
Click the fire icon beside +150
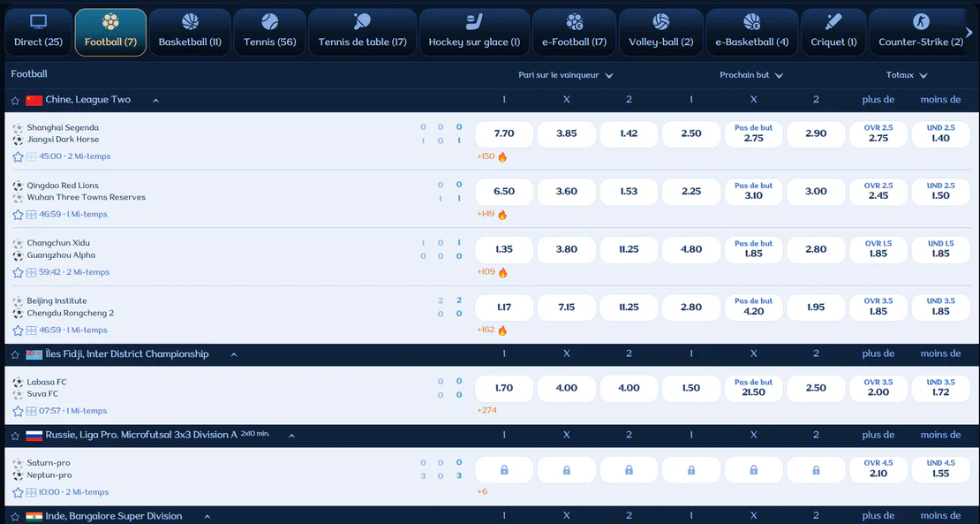(x=502, y=157)
